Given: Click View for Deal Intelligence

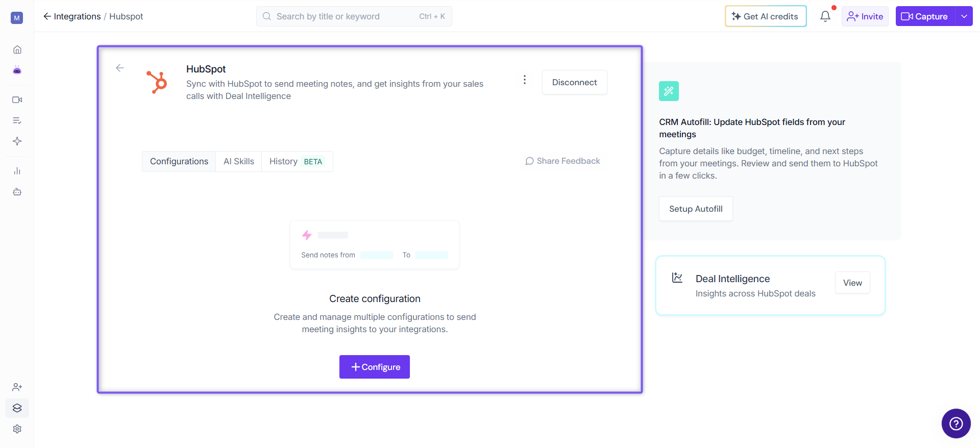Looking at the screenshot, I should tap(852, 283).
